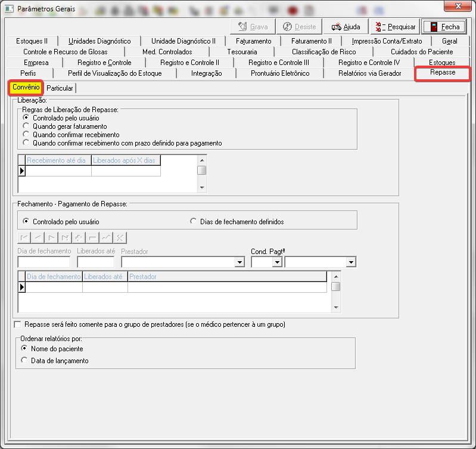Switch to the Convênio tab

pyautogui.click(x=26, y=88)
